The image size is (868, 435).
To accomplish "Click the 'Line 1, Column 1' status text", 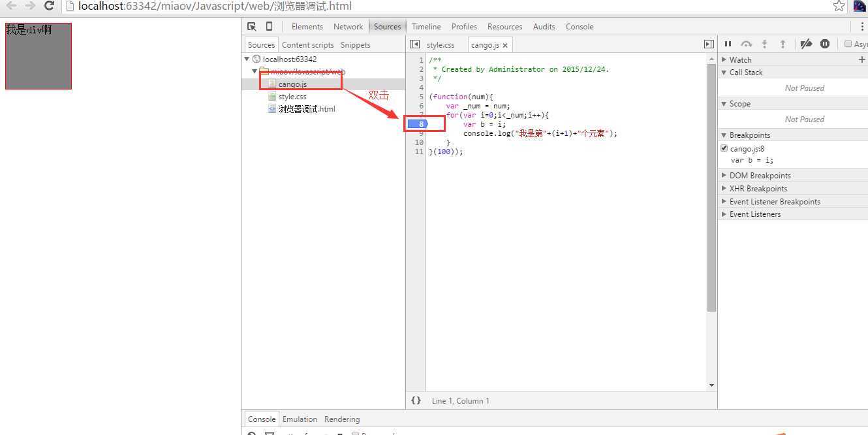I will click(x=460, y=401).
